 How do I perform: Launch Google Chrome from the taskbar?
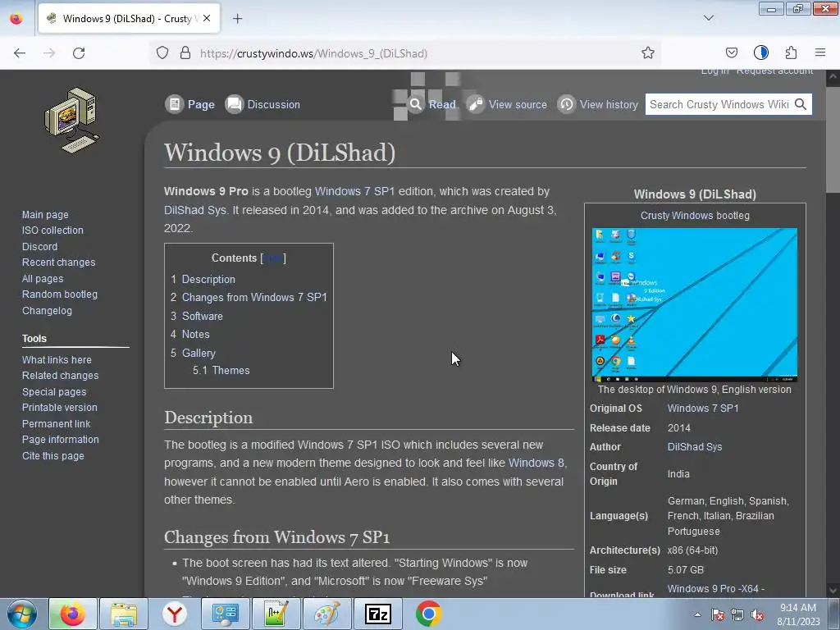(x=428, y=614)
